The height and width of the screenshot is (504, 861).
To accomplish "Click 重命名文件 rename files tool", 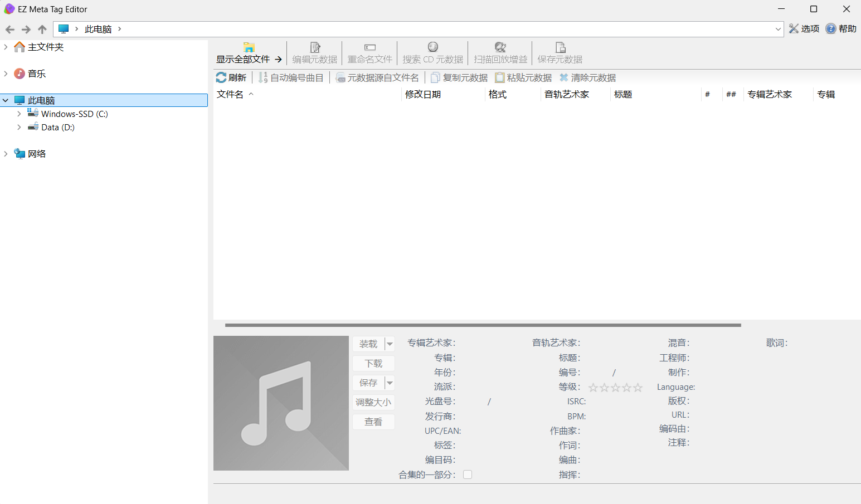I will click(x=370, y=53).
